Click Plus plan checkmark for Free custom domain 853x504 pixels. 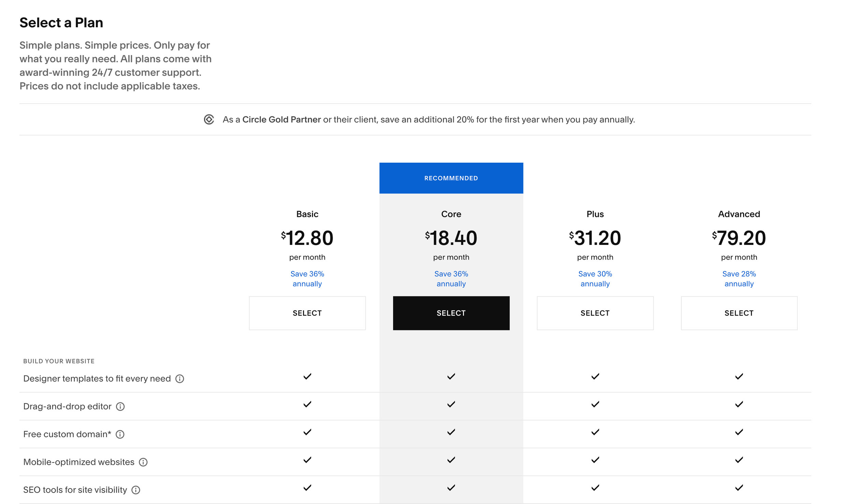point(595,432)
